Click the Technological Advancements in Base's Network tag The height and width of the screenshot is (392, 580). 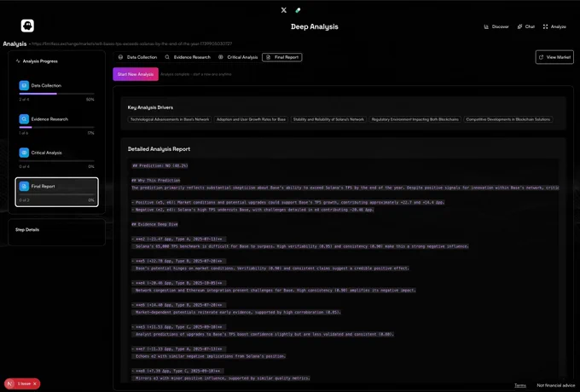170,119
